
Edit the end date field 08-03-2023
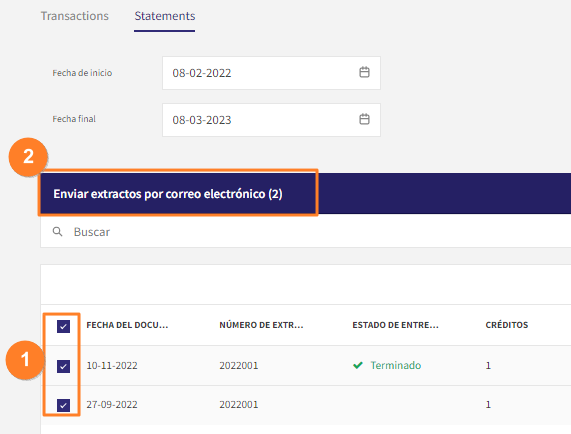click(271, 120)
